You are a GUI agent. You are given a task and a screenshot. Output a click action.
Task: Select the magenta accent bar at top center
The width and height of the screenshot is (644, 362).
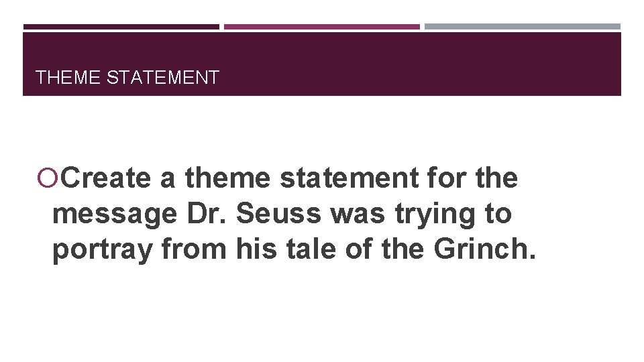click(x=321, y=27)
